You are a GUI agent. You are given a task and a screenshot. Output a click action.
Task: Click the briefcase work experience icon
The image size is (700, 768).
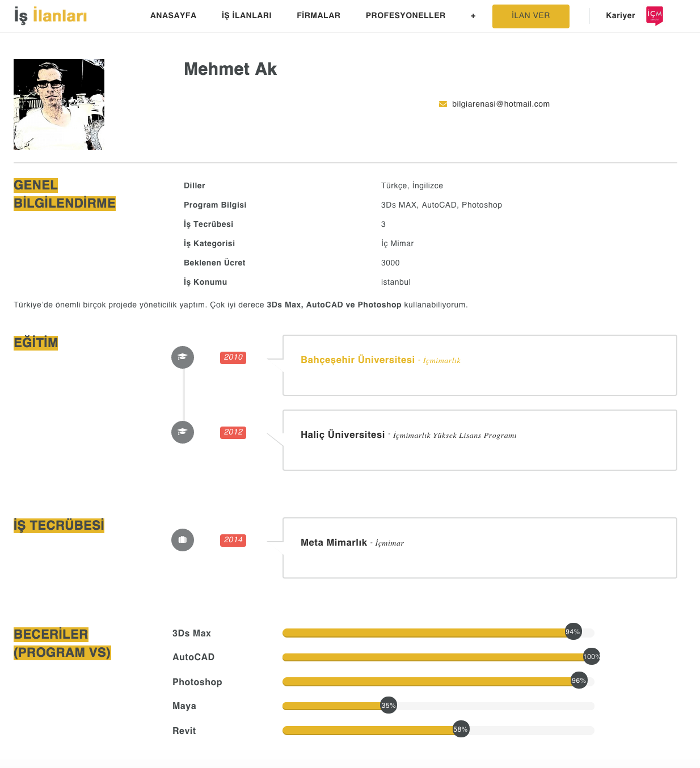point(183,540)
